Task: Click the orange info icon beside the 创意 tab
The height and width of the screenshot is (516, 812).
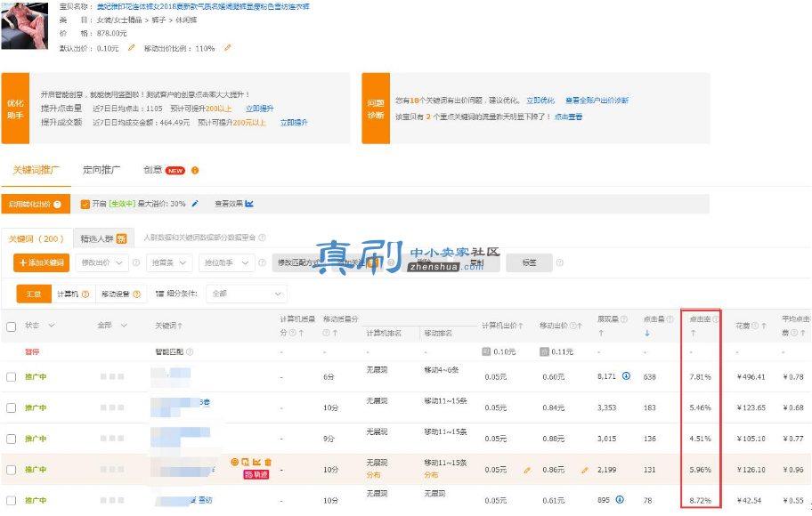Action: tap(195, 170)
